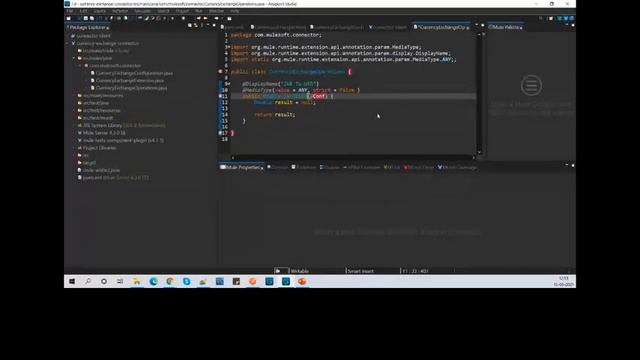Click the package declaration on line 1
This screenshot has width=640, height=360.
pos(276,35)
